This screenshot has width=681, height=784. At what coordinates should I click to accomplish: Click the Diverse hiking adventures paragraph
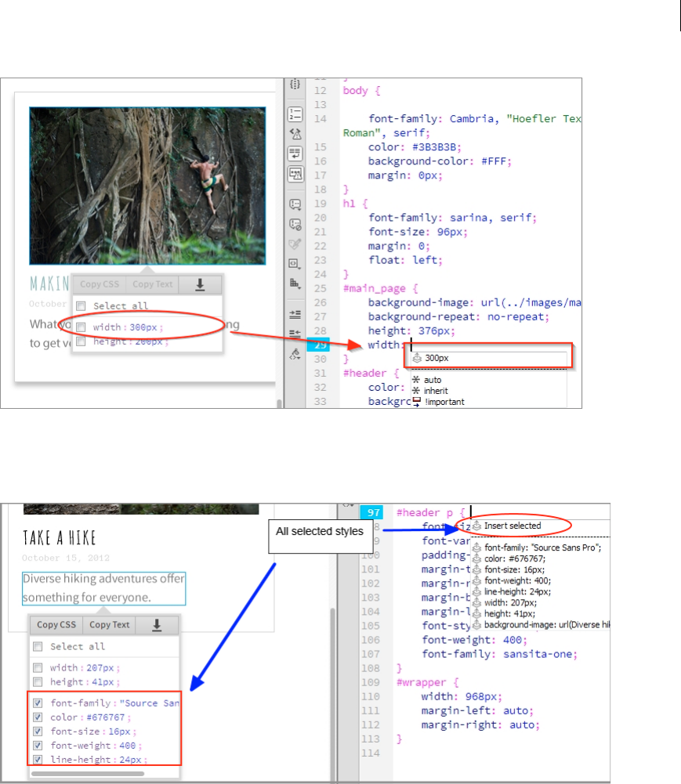pyautogui.click(x=103, y=588)
